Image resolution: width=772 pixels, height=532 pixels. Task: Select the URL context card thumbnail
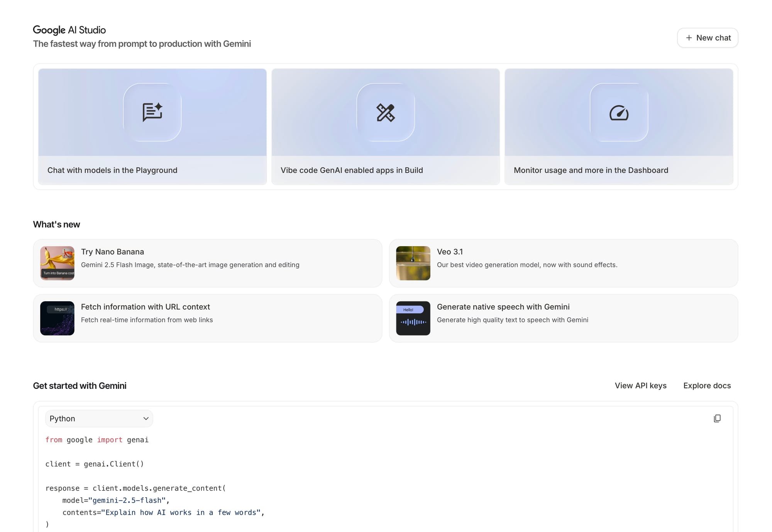[57, 318]
